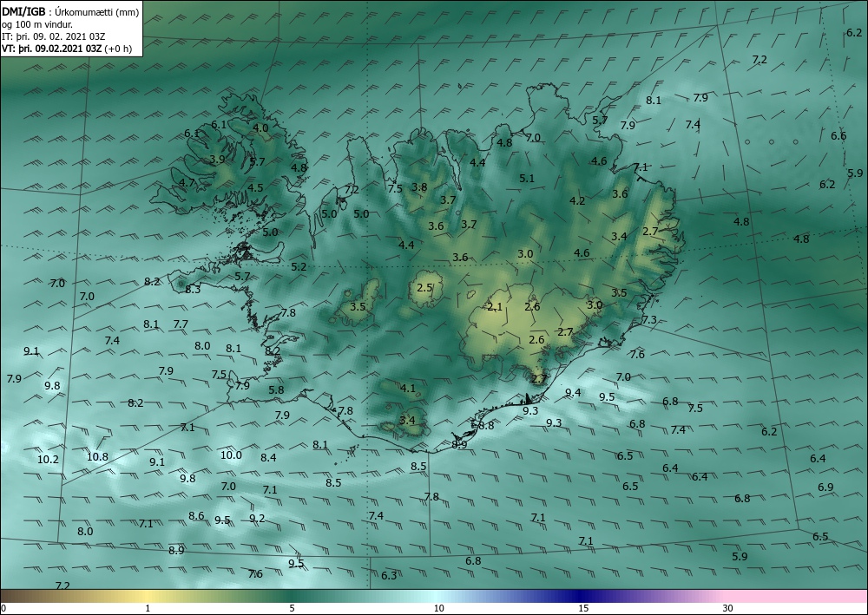Click the 3.8 value label
The height and width of the screenshot is (615, 868).
419,187
